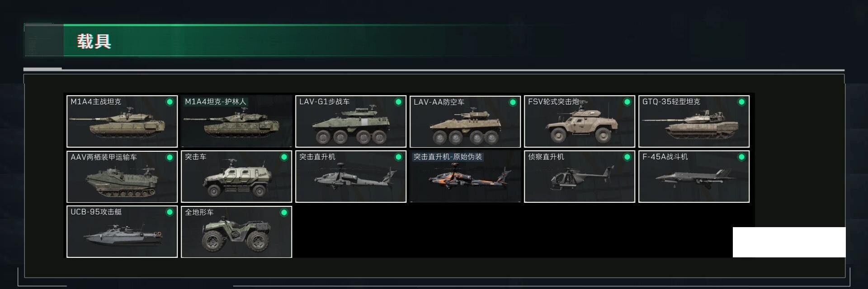
Task: Select the M1A4主战坦克 vehicle card
Action: (122, 121)
